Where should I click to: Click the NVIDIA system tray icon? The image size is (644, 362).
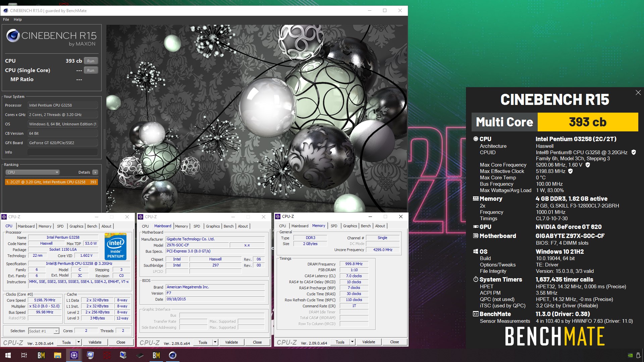pos(630,355)
